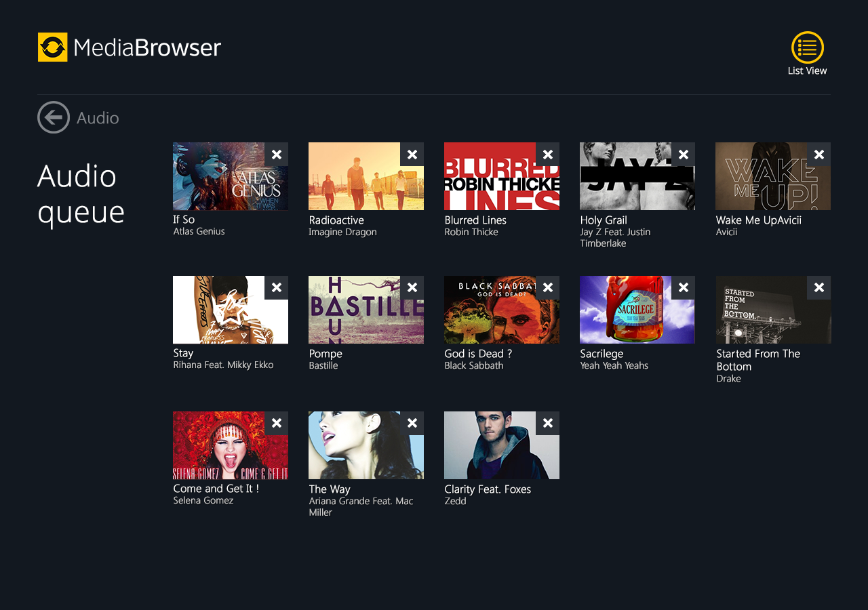Image resolution: width=868 pixels, height=610 pixels.
Task: Open the Selena Gomez album cover
Action: click(x=231, y=445)
